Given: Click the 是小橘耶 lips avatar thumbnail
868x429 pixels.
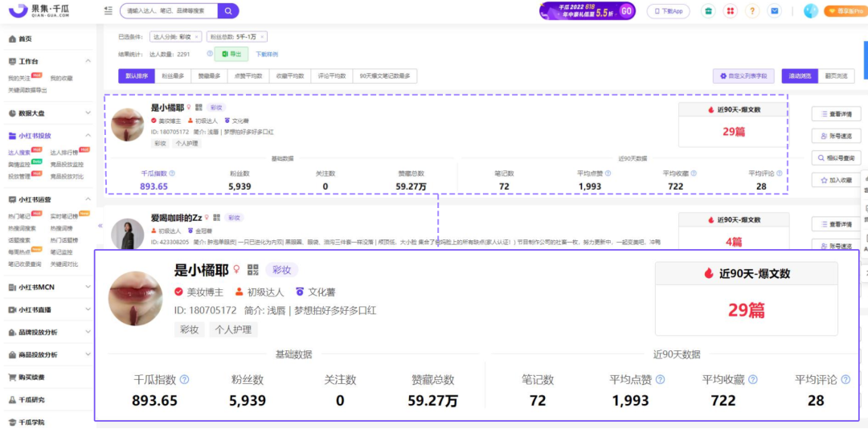Looking at the screenshot, I should pos(127,125).
